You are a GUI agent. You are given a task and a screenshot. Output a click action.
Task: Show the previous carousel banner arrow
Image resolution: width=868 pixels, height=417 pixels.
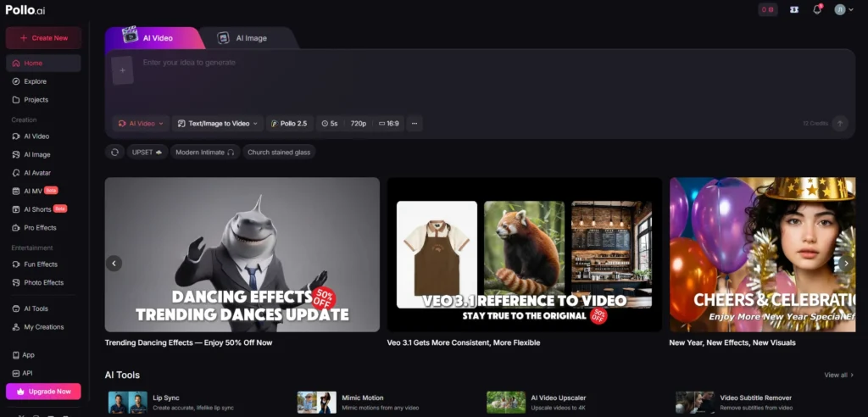(x=114, y=263)
